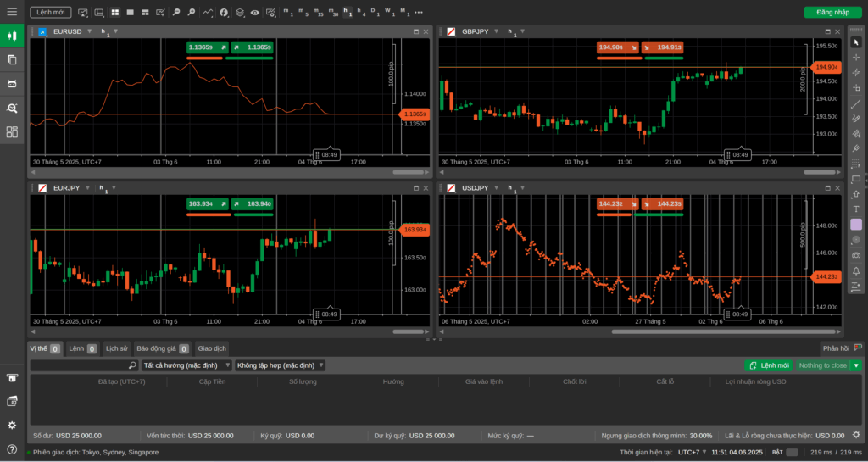Viewport: 868px width, 462px height.
Task: Open the Algo robot section in sidebar
Action: click(x=12, y=84)
